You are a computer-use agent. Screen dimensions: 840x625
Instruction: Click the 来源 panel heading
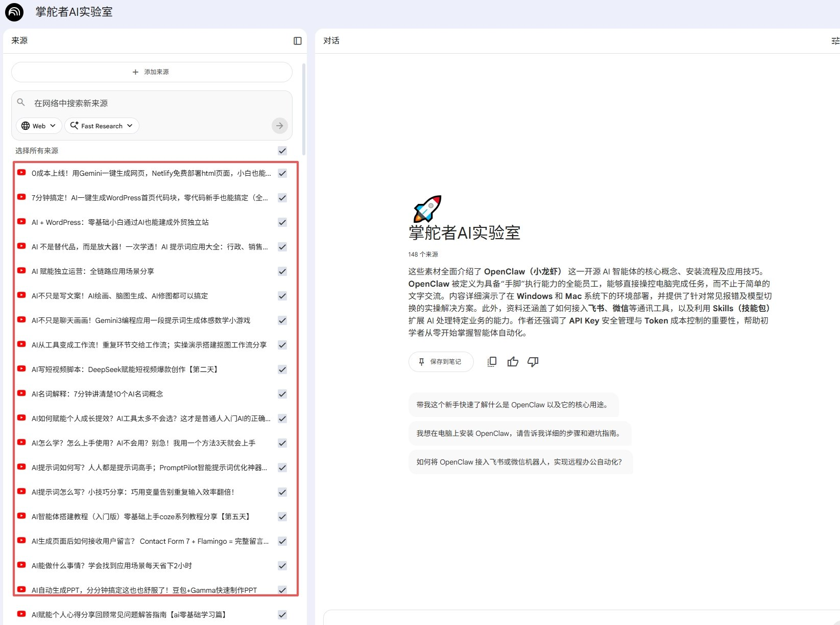[x=19, y=41]
